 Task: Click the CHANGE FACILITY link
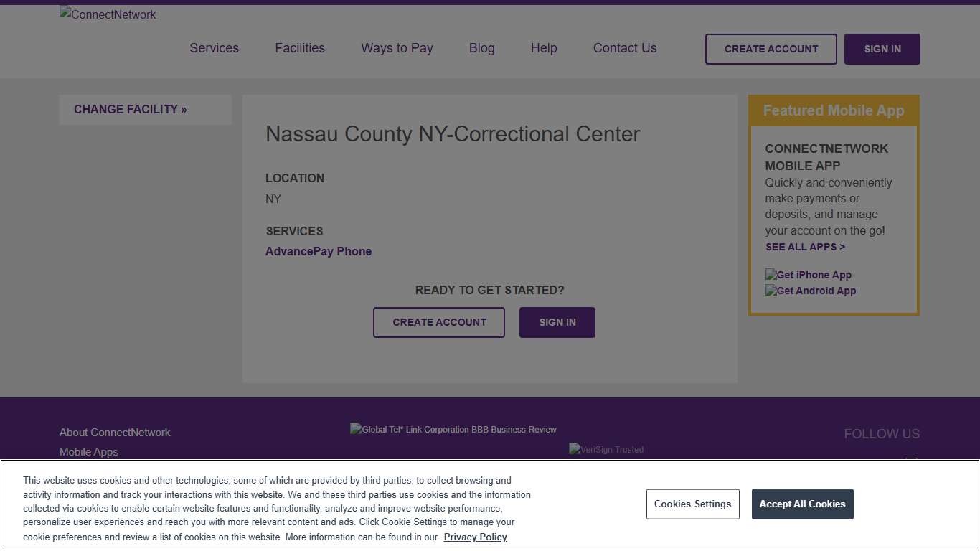click(x=130, y=109)
